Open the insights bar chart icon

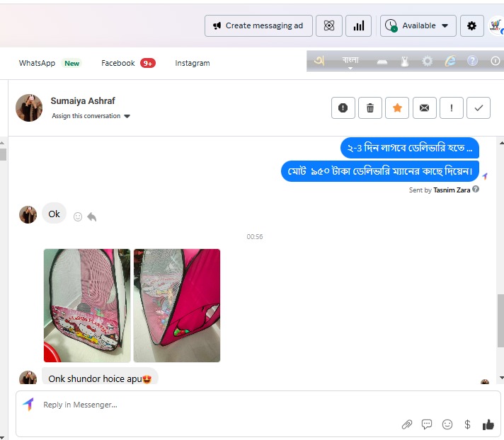pos(359,25)
